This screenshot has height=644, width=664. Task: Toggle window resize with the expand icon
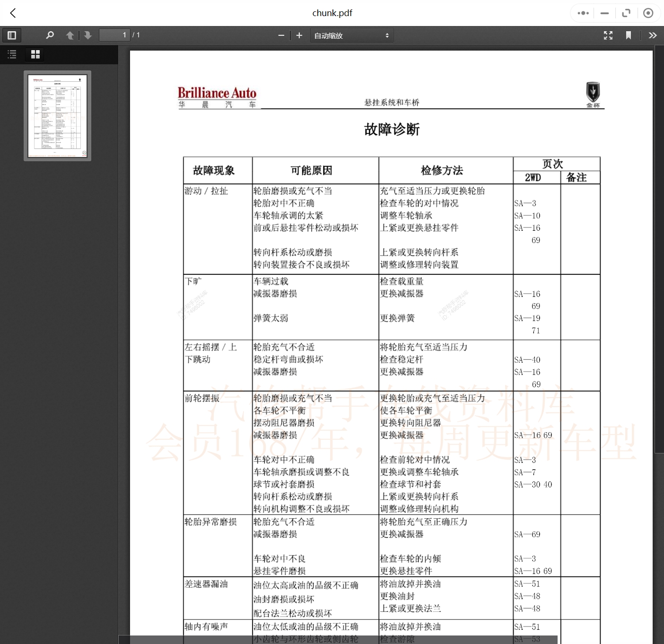coord(626,13)
